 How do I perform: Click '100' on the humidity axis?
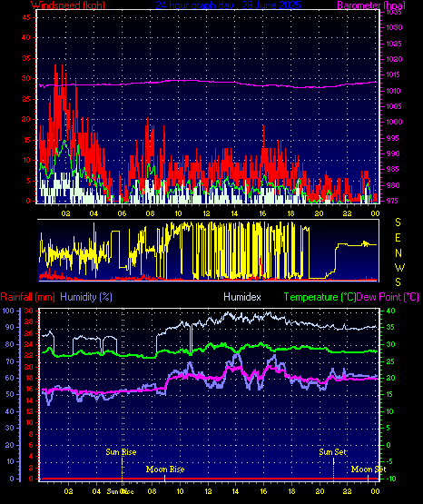[8, 311]
